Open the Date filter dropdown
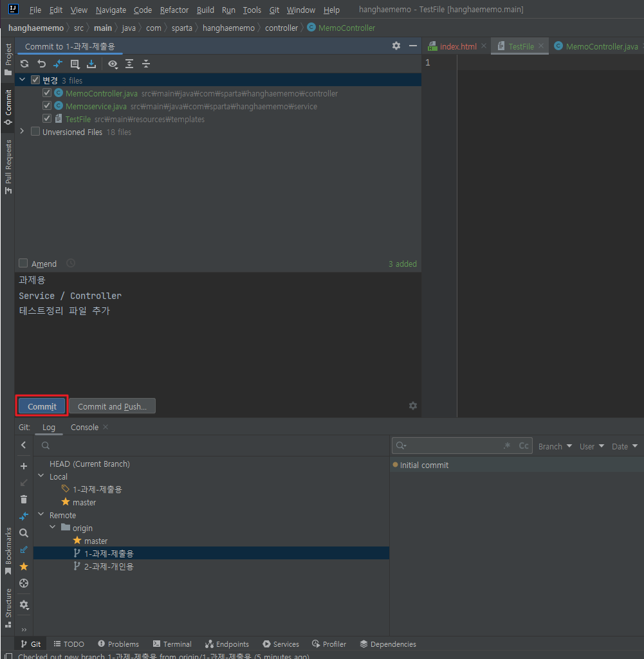The height and width of the screenshot is (659, 644). pos(625,446)
